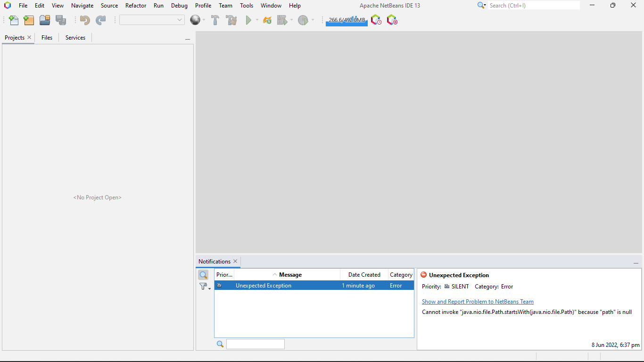Run the project with the green play icon
The image size is (644, 362).
tap(249, 20)
